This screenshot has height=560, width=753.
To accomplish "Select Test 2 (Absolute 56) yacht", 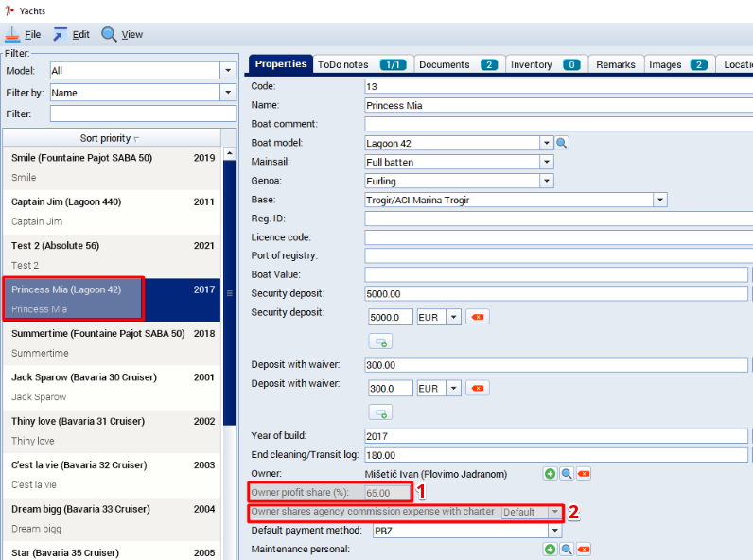I will pyautogui.click(x=112, y=255).
